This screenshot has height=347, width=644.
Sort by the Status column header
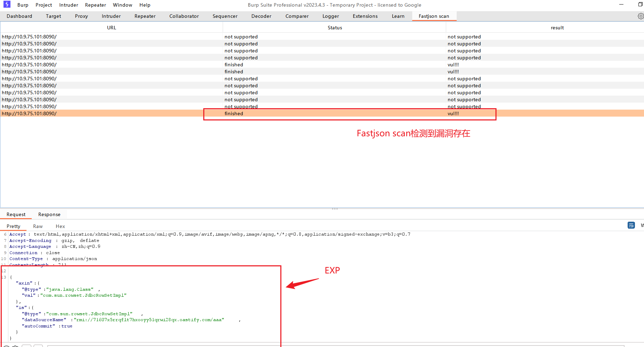pos(335,28)
